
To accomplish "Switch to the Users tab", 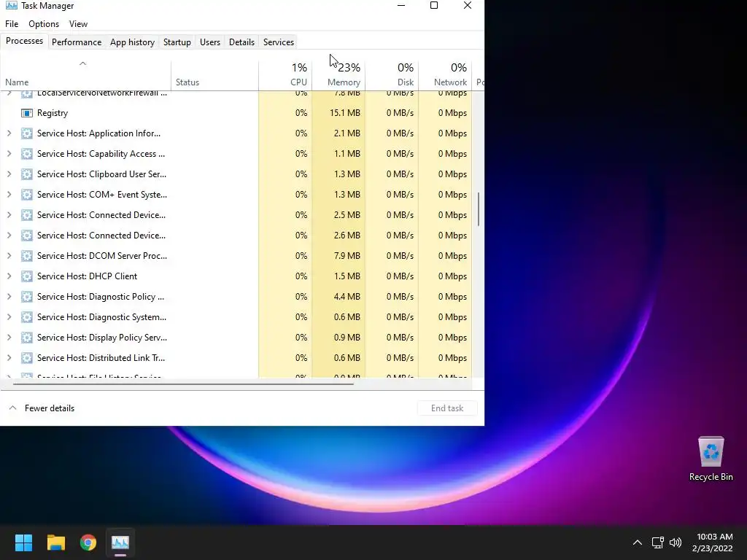I will (210, 42).
